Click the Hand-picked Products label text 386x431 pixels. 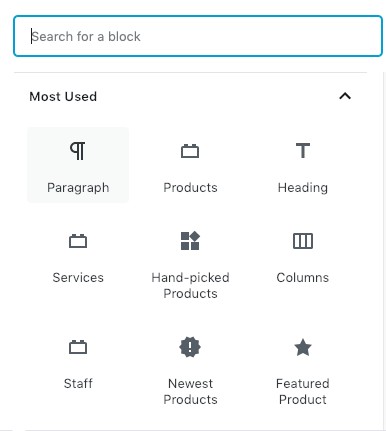click(190, 286)
